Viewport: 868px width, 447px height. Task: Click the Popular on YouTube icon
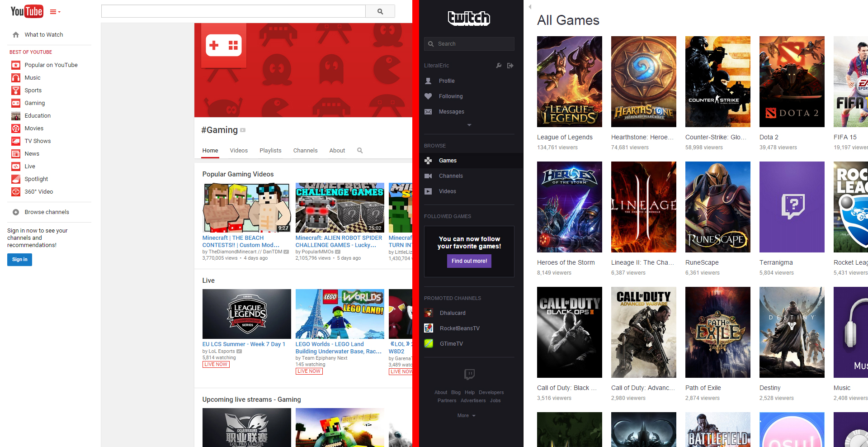click(16, 65)
